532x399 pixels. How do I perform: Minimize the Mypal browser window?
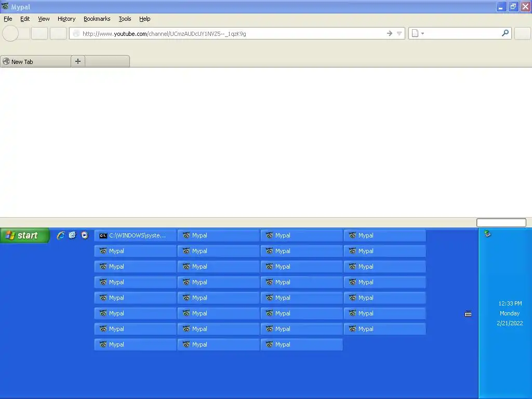pos(501,6)
